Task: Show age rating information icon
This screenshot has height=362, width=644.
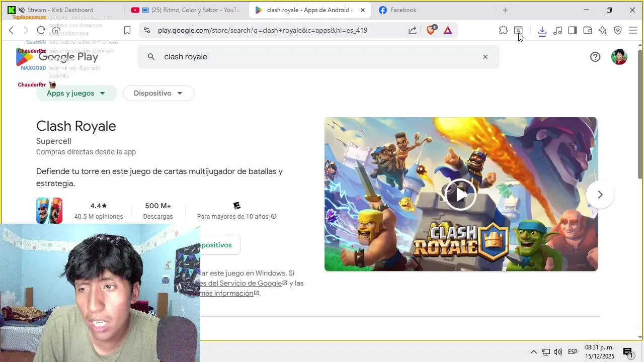Action: pyautogui.click(x=274, y=216)
